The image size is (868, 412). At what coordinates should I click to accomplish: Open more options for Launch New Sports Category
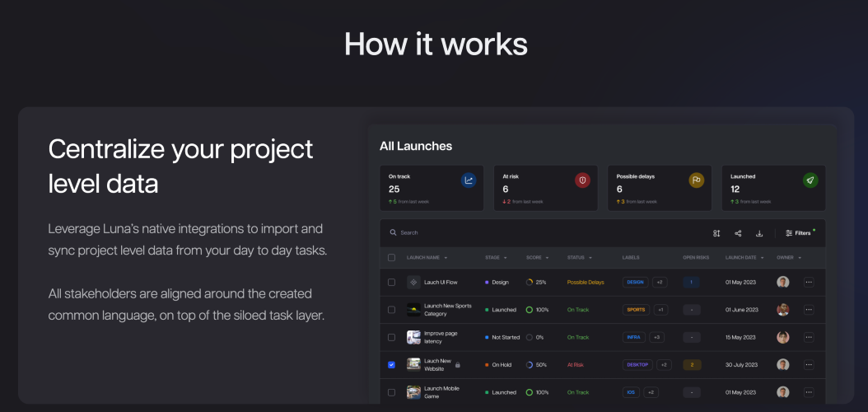[x=809, y=310]
